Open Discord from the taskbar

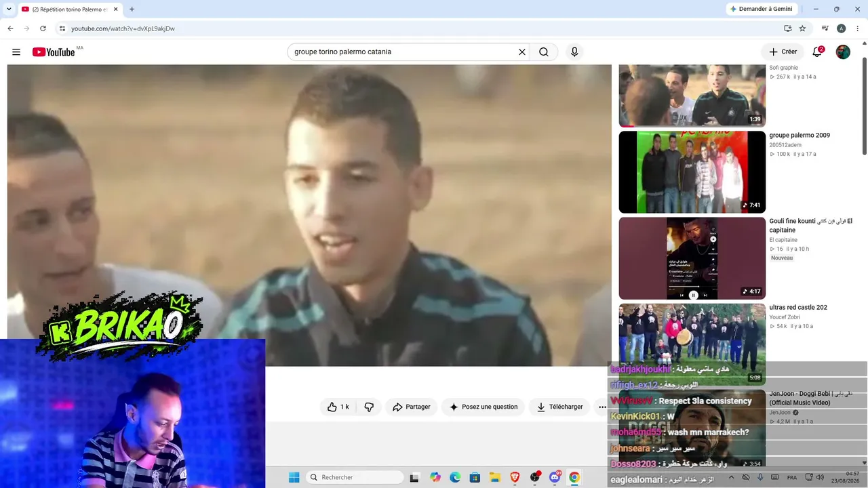(x=555, y=477)
